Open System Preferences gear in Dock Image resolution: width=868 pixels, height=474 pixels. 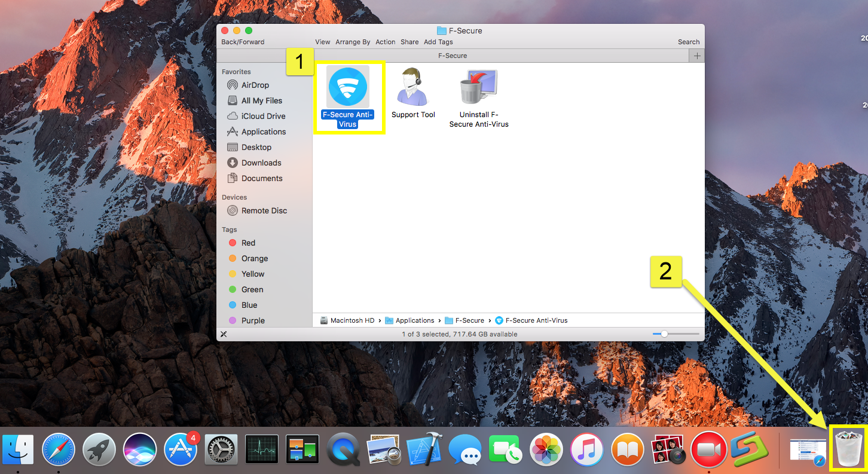[x=221, y=449]
